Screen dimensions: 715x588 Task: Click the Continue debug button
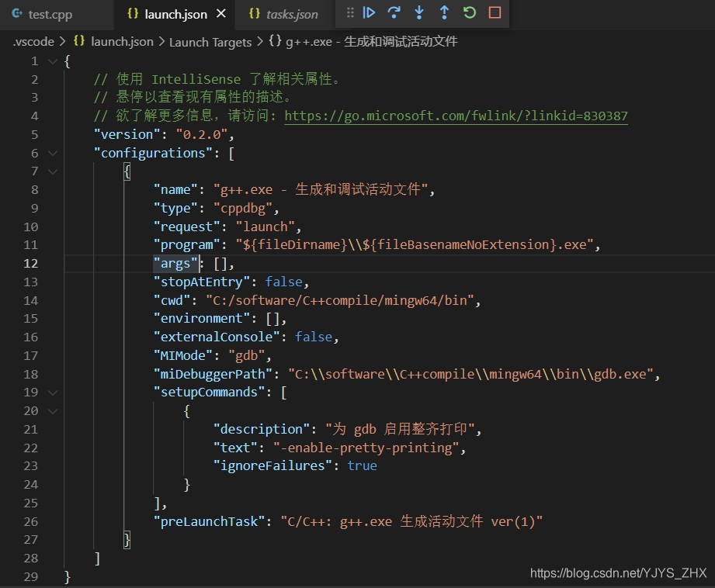pyautogui.click(x=369, y=12)
